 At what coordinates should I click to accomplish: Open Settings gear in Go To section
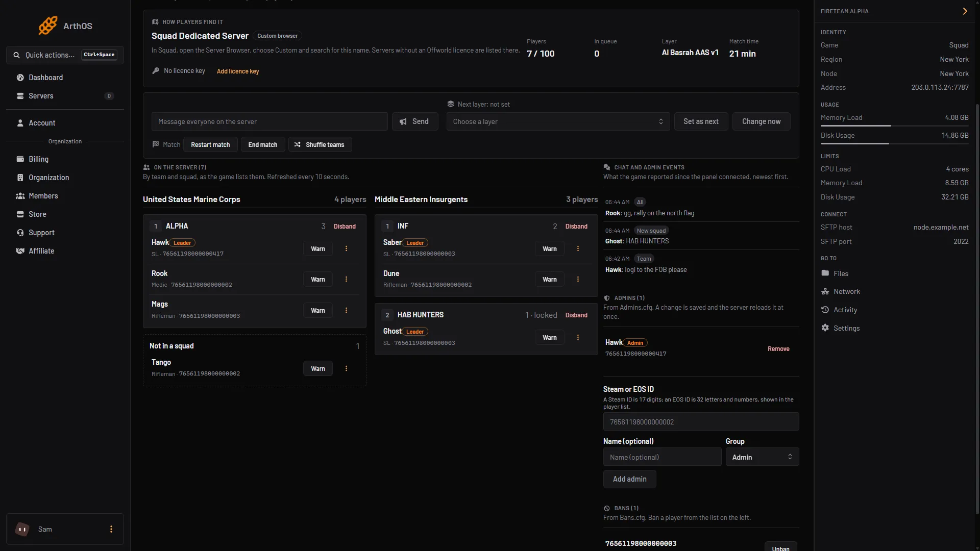click(840, 328)
